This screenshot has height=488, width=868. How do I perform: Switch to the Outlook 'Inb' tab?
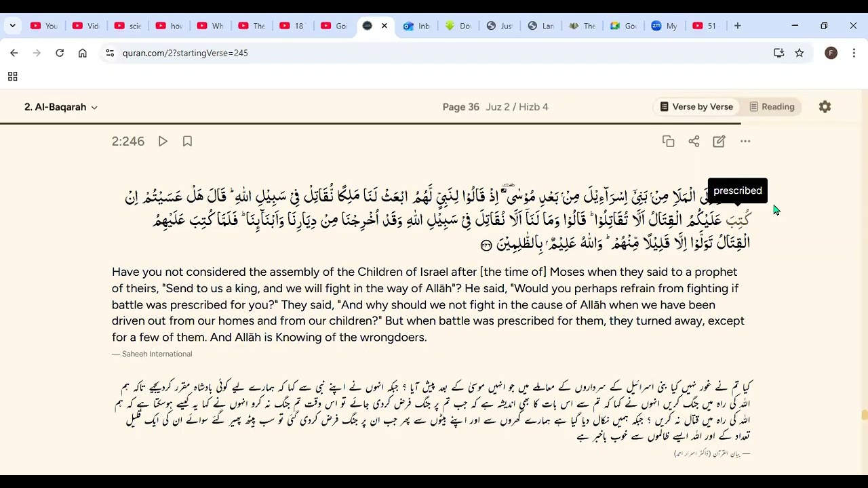(x=416, y=26)
